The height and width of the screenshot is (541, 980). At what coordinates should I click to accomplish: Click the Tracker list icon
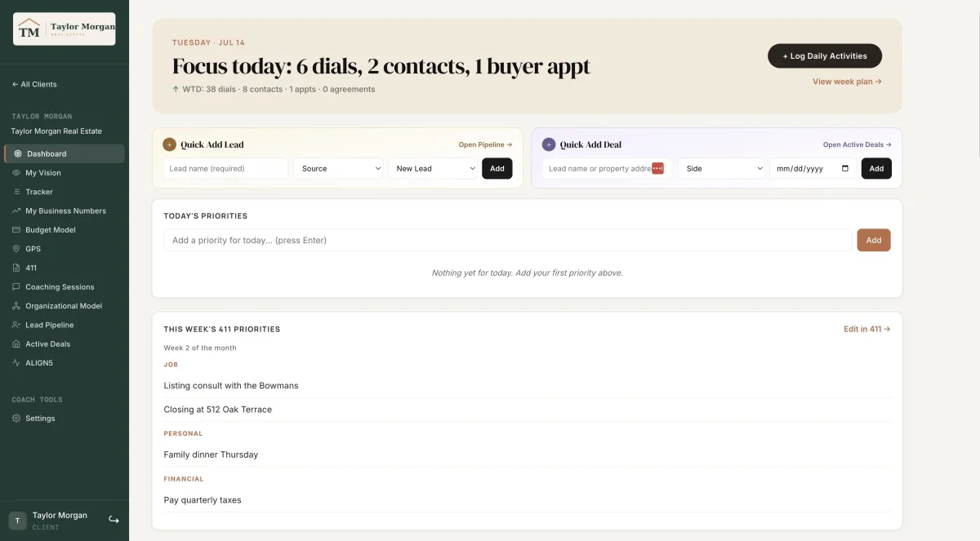click(16, 192)
